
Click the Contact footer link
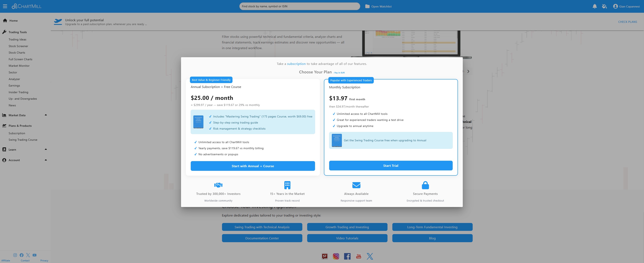(25, 261)
